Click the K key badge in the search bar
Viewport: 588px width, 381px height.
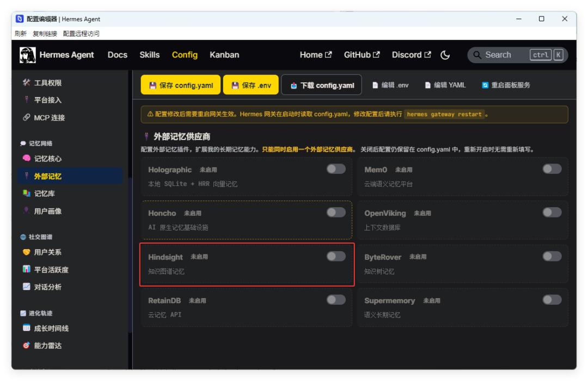click(559, 55)
